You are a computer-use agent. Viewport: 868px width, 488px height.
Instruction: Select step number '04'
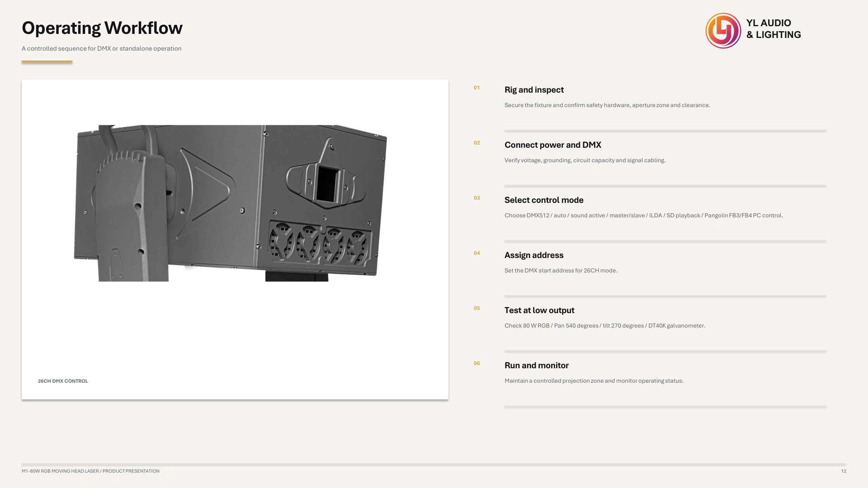click(x=477, y=253)
